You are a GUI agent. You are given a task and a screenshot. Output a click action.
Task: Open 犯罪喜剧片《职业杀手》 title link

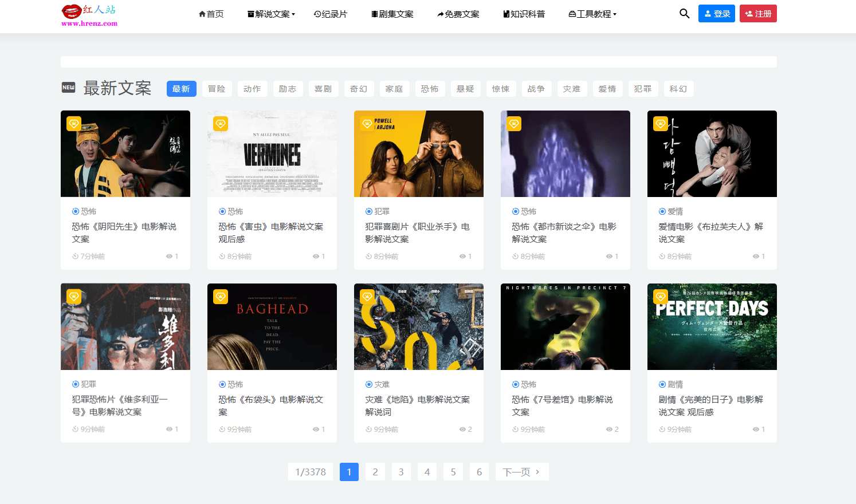(418, 233)
